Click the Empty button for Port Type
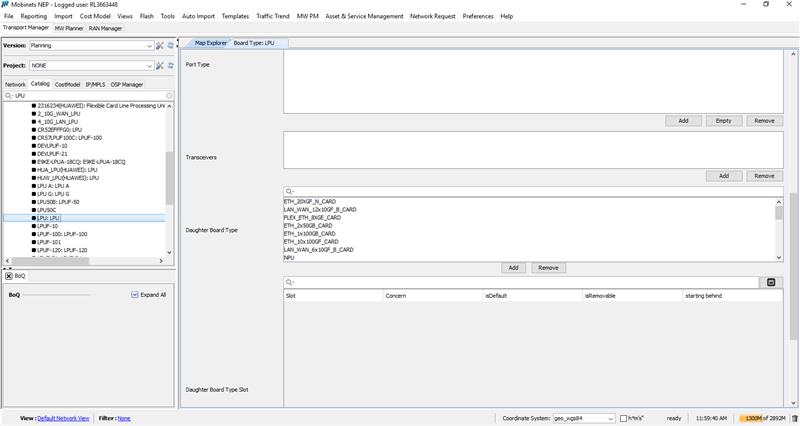Image resolution: width=800 pixels, height=426 pixels. [x=724, y=120]
